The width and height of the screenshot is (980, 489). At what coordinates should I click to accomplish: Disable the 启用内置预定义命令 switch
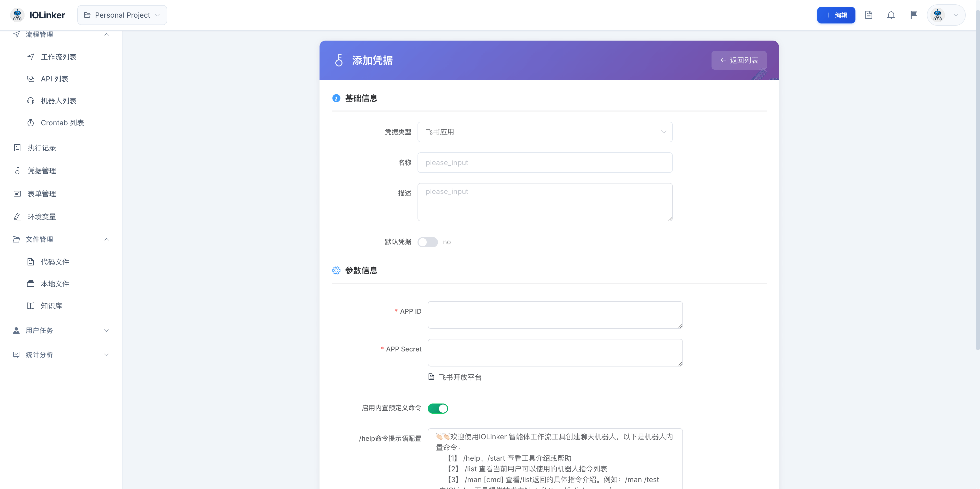(437, 408)
